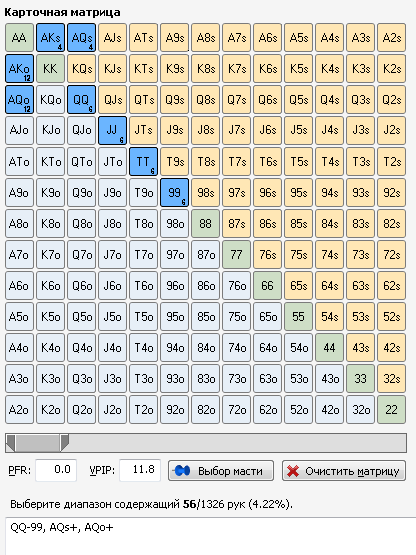Select the A2o offsuit cell
The width and height of the screenshot is (416, 555).
pos(19,410)
